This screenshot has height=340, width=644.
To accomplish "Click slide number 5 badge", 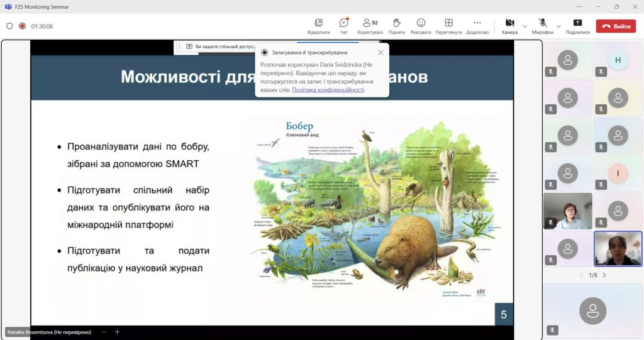I will 504,314.
